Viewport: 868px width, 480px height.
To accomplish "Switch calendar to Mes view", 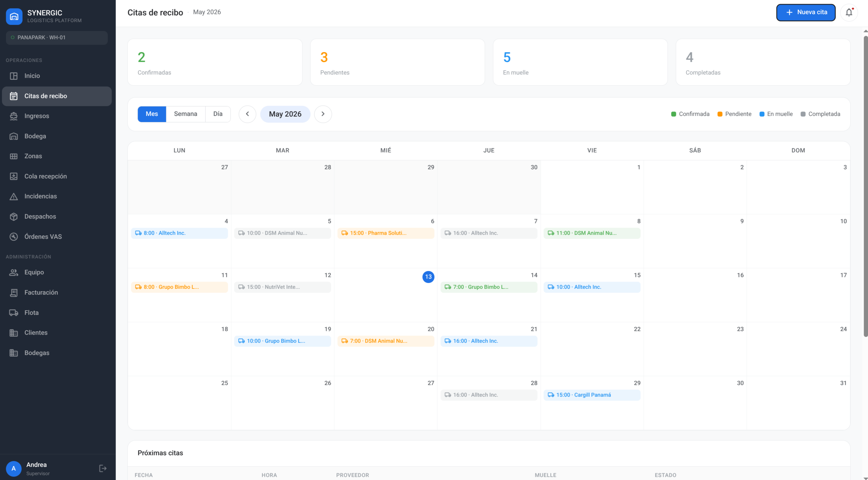I will [x=152, y=114].
